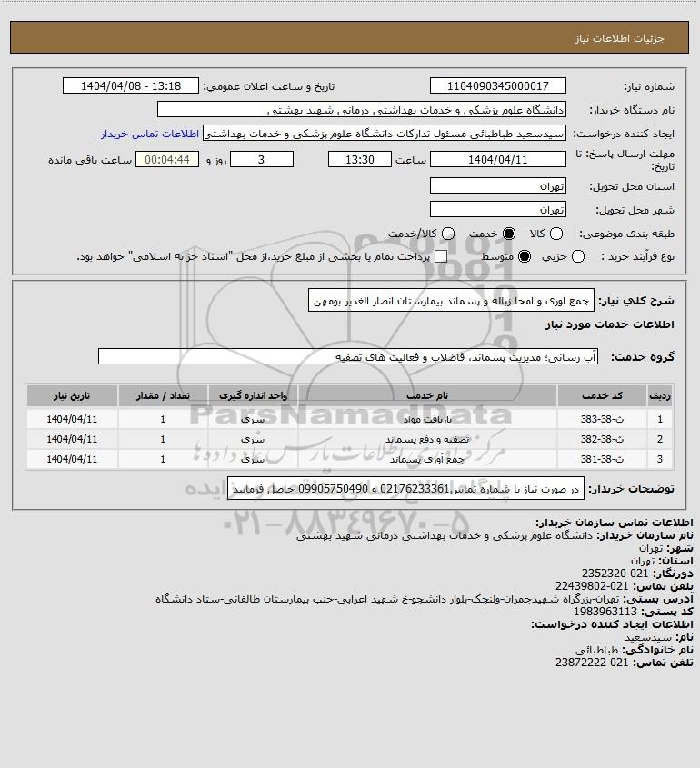700x768 pixels.
Task: Select the خدمت radio button
Action: [509, 234]
